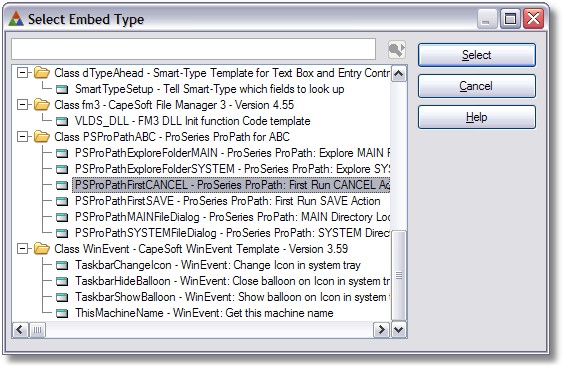Click template icon beside PSProPathExploreFolderMAIN
Image resolution: width=564 pixels, height=369 pixels.
click(62, 153)
